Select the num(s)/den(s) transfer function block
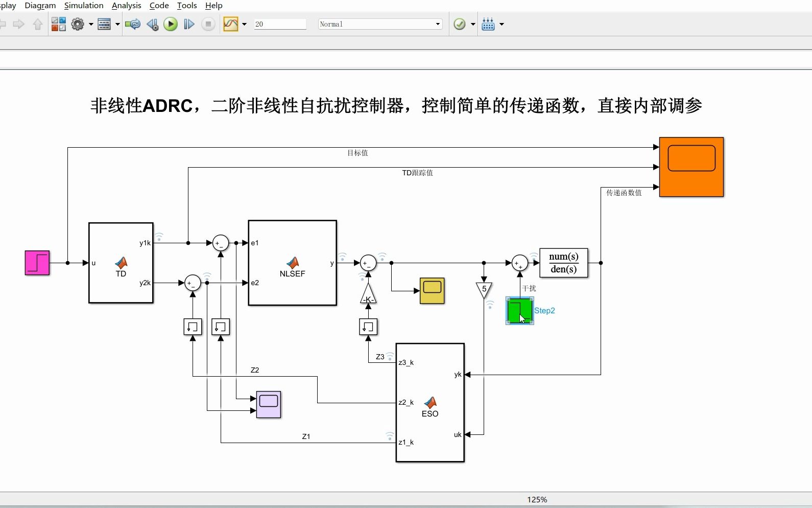Viewport: 812px width, 508px height. [x=564, y=263]
